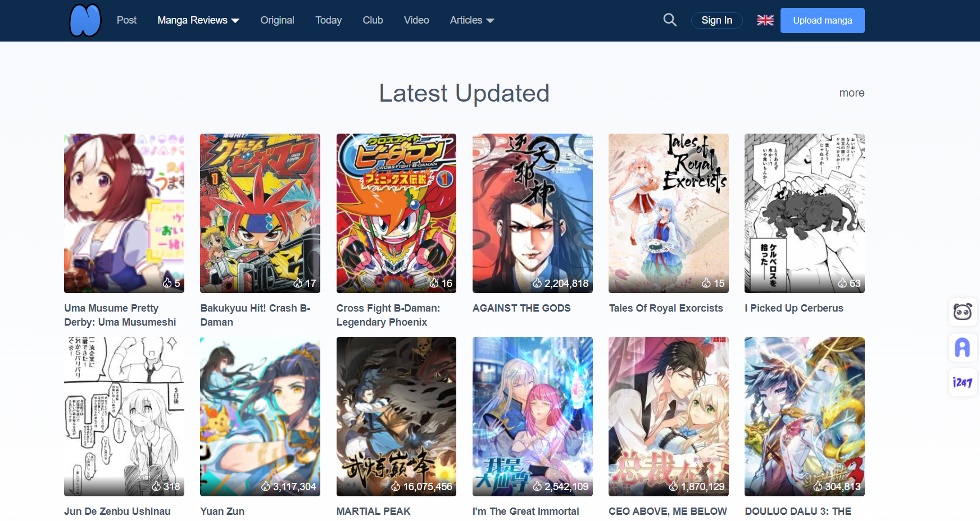The image size is (980, 521).
Task: Click Bakukyuu Hit! Crash B-Daman title
Action: click(255, 315)
